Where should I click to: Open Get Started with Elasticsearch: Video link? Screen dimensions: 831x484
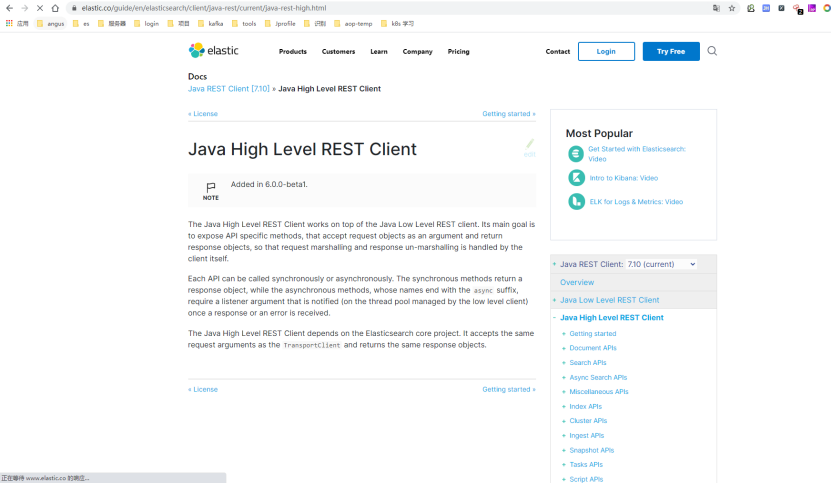(x=636, y=154)
